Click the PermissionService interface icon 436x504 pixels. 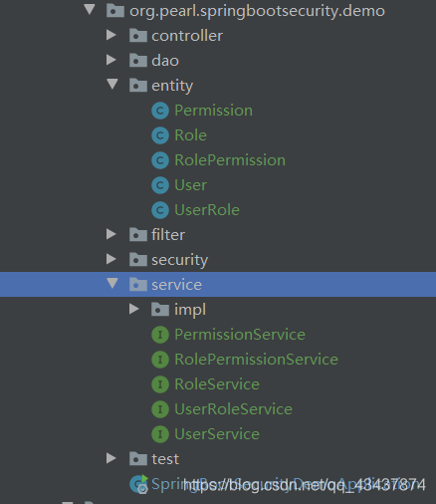(160, 335)
